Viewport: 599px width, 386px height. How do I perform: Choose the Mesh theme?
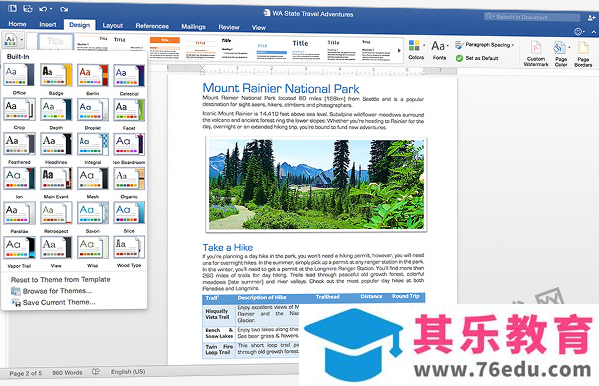(x=92, y=178)
